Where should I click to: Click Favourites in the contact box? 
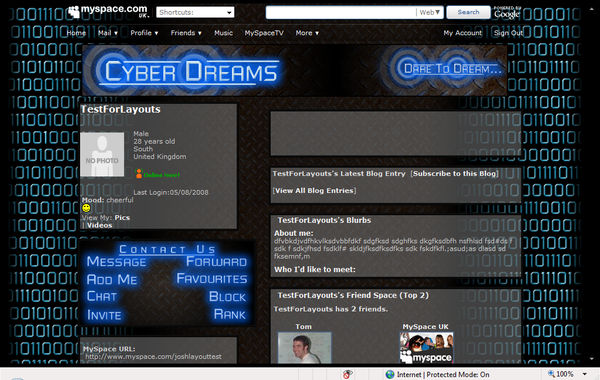click(x=212, y=279)
